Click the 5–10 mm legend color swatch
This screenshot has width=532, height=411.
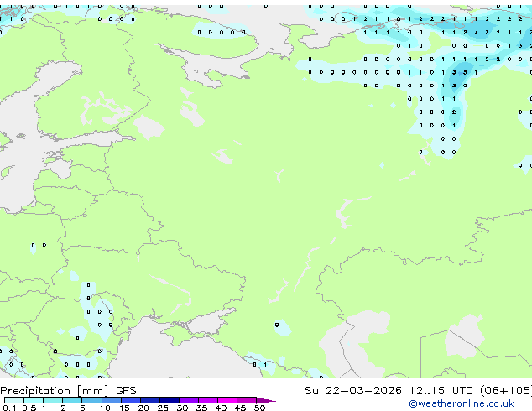(x=91, y=400)
